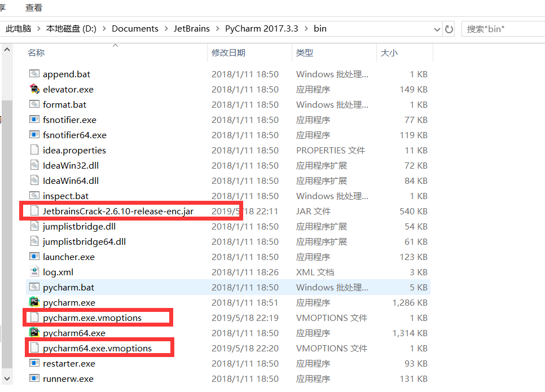Click the navigation pane scroll down arrow
545x392 pixels.
coord(7,378)
